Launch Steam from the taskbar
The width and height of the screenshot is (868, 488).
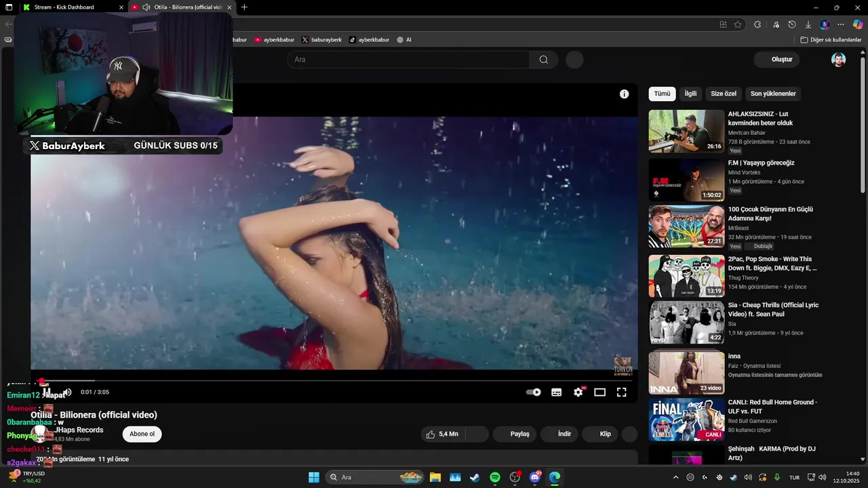coord(475,477)
